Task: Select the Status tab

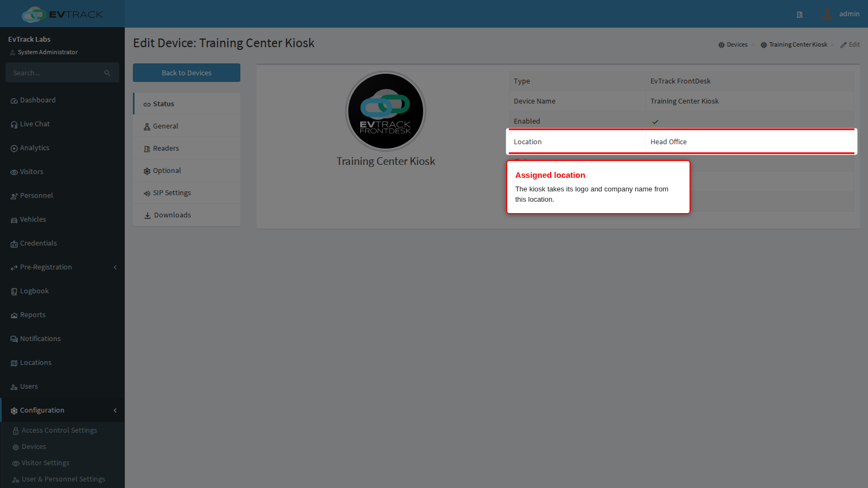Action: (187, 104)
